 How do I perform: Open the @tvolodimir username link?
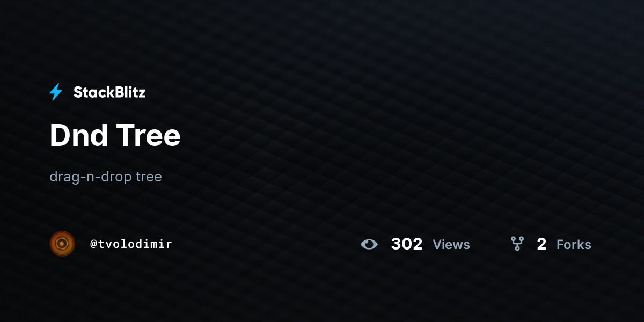(x=131, y=244)
